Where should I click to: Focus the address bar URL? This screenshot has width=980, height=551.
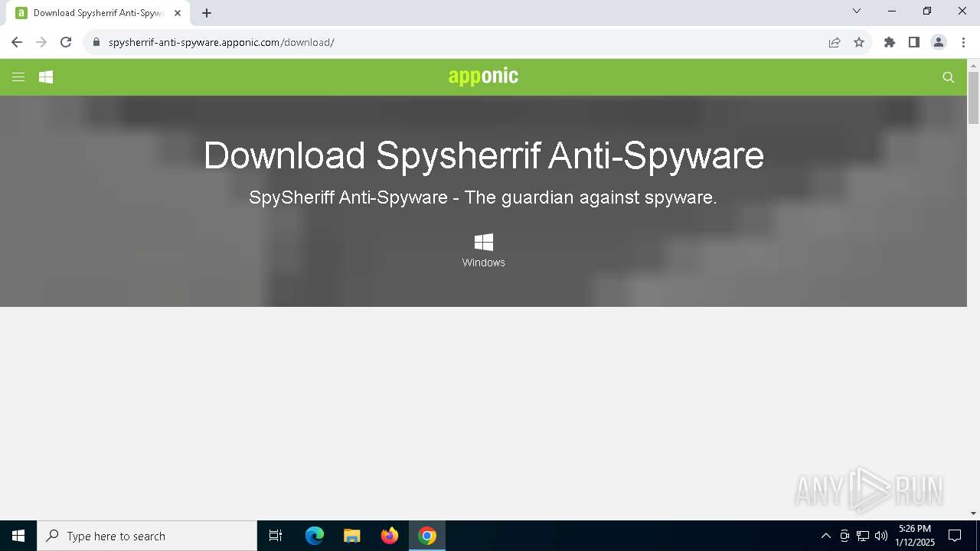coord(221,42)
